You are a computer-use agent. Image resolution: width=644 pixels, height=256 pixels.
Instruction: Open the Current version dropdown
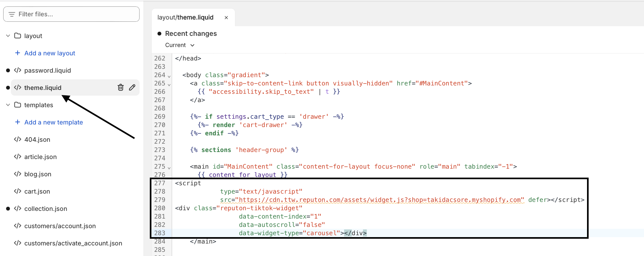(180, 45)
